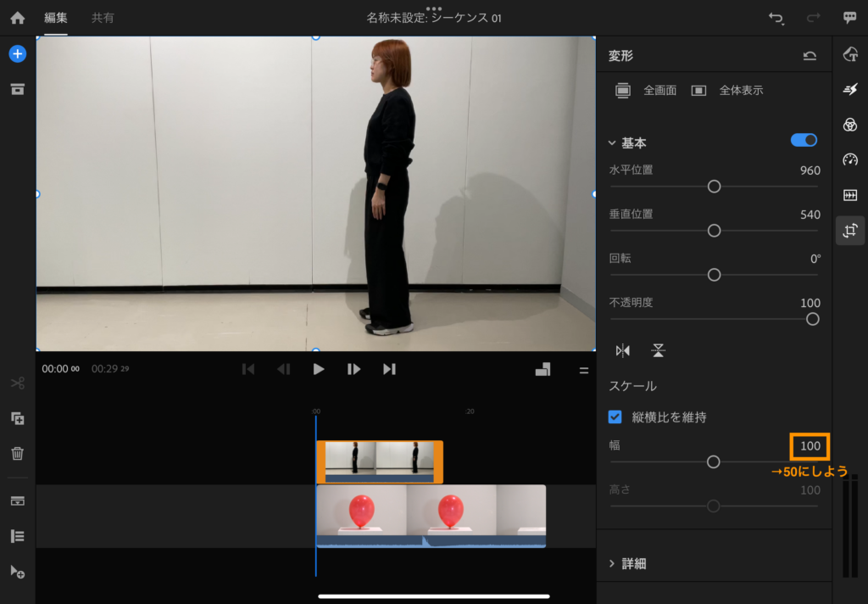Image resolution: width=868 pixels, height=604 pixels.
Task: Uncheck the 縦横比を維持 checkbox
Action: tap(616, 417)
